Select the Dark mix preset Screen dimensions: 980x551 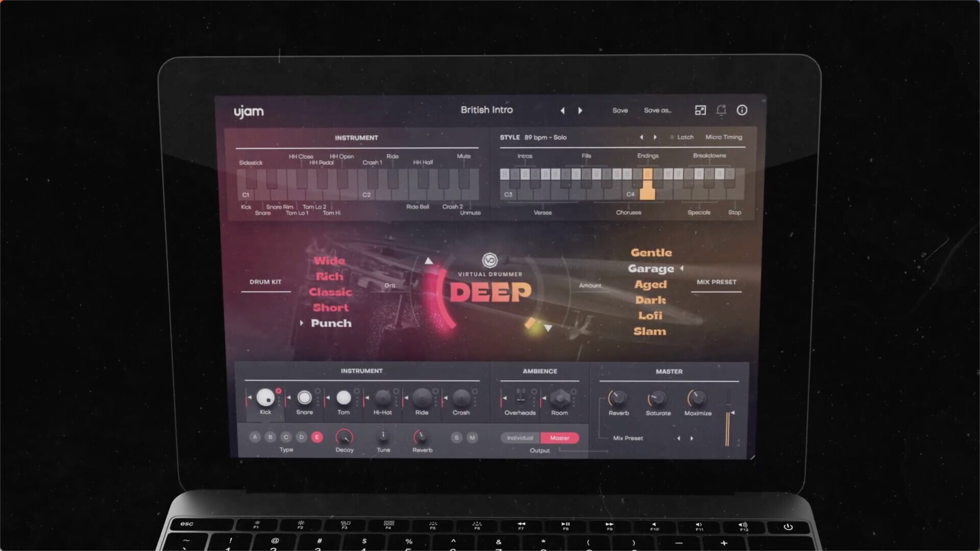(650, 300)
